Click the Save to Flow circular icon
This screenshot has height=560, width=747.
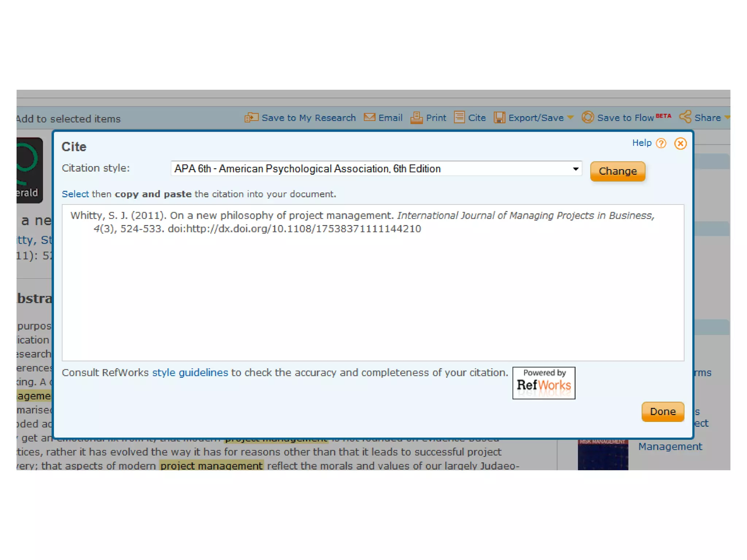[x=588, y=117]
